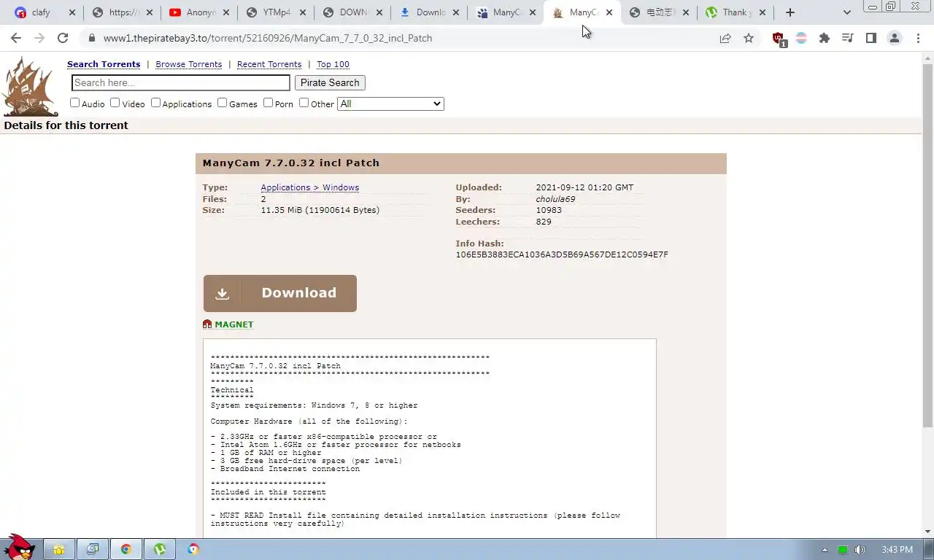Open the uBlock shield extension icon
The image size is (934, 560).
pyautogui.click(x=779, y=39)
